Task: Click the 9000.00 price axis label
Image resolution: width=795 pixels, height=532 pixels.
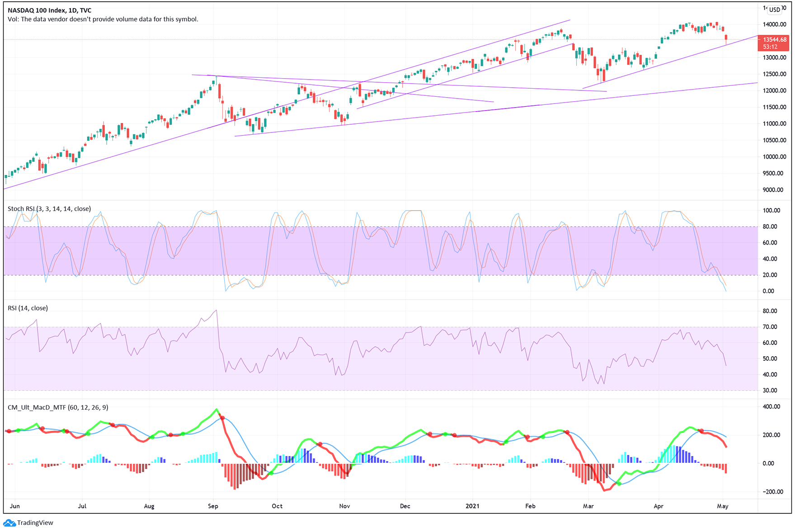Action: [x=774, y=190]
